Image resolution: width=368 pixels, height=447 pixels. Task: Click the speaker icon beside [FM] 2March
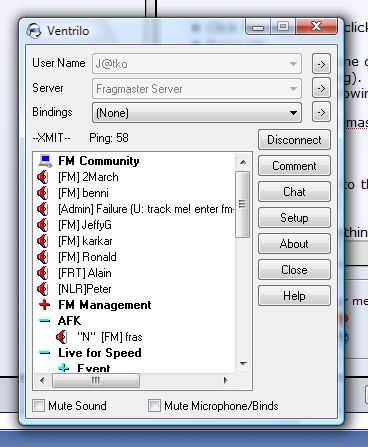[x=43, y=177]
